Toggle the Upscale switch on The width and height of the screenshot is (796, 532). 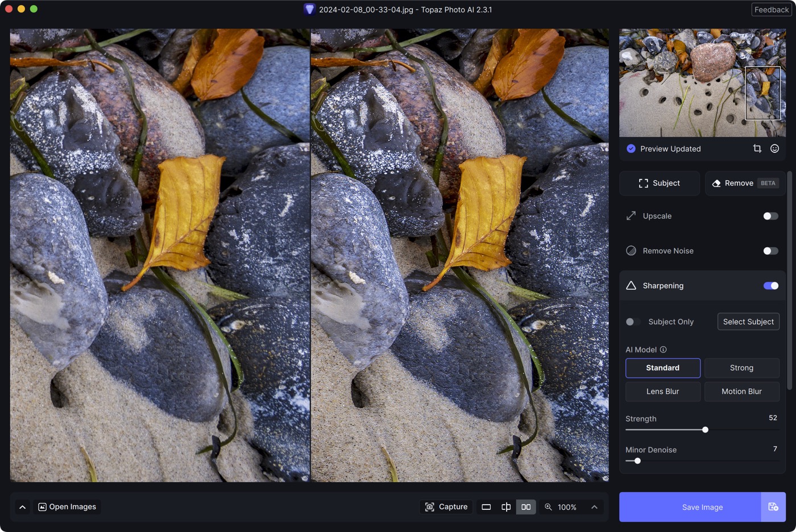pyautogui.click(x=771, y=216)
